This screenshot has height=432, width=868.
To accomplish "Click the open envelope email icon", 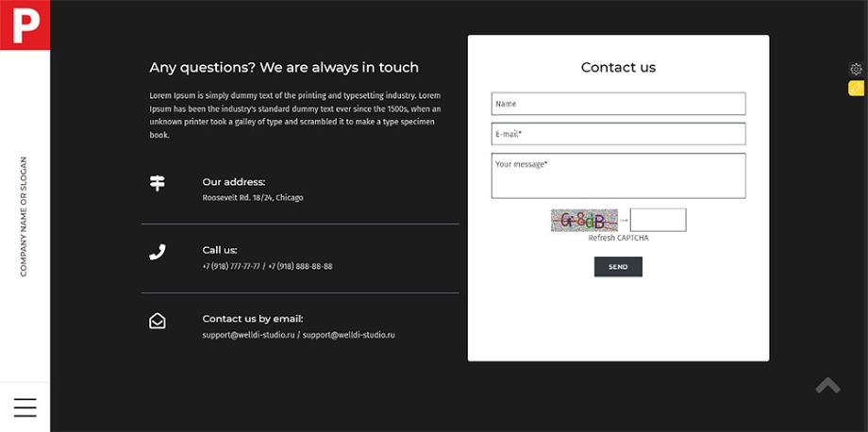I will 158,321.
